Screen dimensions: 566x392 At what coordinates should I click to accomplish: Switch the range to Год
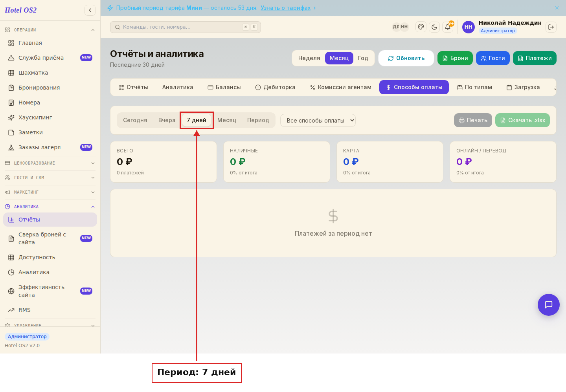click(x=363, y=58)
